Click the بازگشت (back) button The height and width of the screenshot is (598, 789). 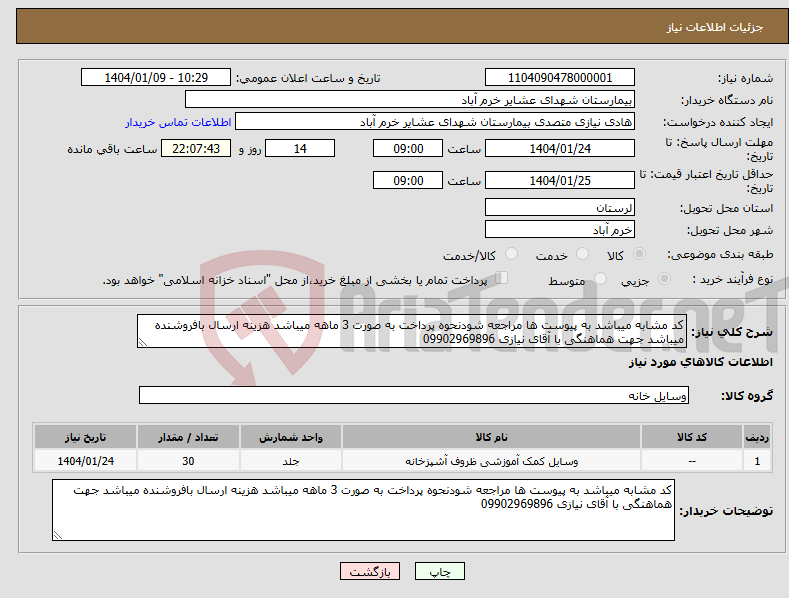coord(370,571)
